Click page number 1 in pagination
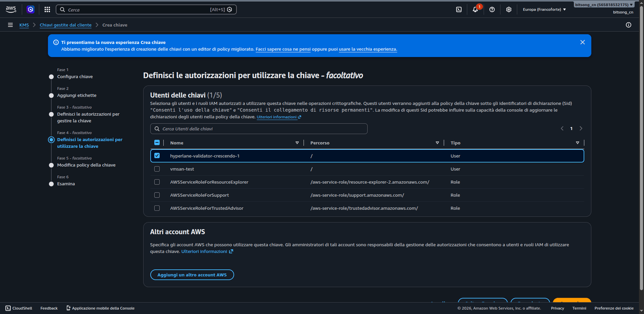644x314 pixels. 571,129
